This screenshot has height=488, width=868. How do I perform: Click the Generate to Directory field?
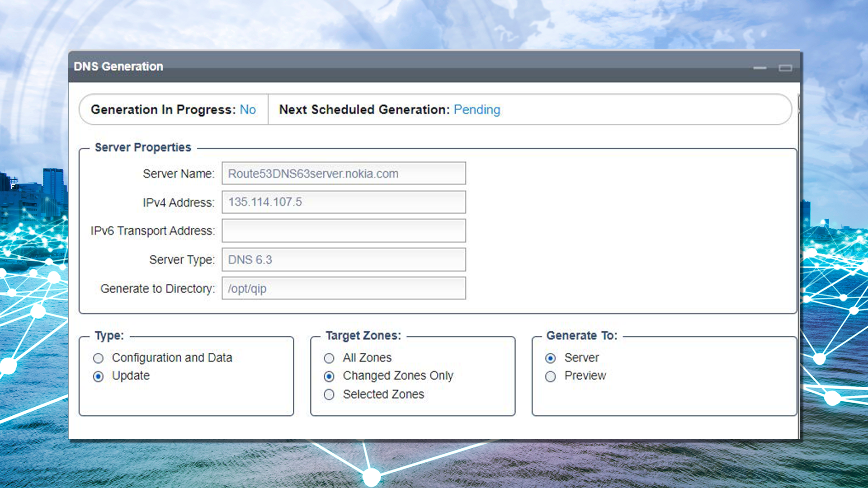coord(344,288)
